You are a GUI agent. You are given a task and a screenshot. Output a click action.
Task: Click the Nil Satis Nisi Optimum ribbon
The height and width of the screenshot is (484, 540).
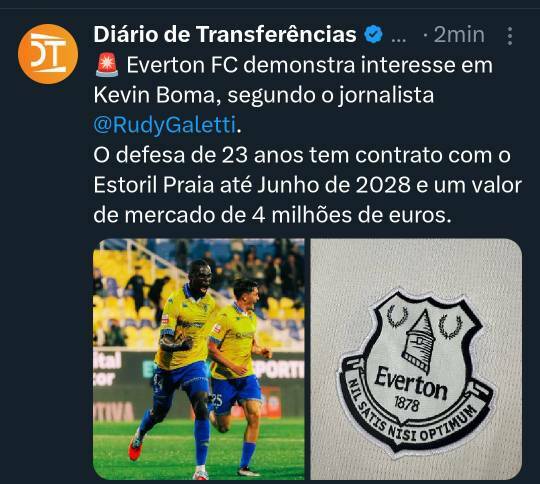coord(415,417)
